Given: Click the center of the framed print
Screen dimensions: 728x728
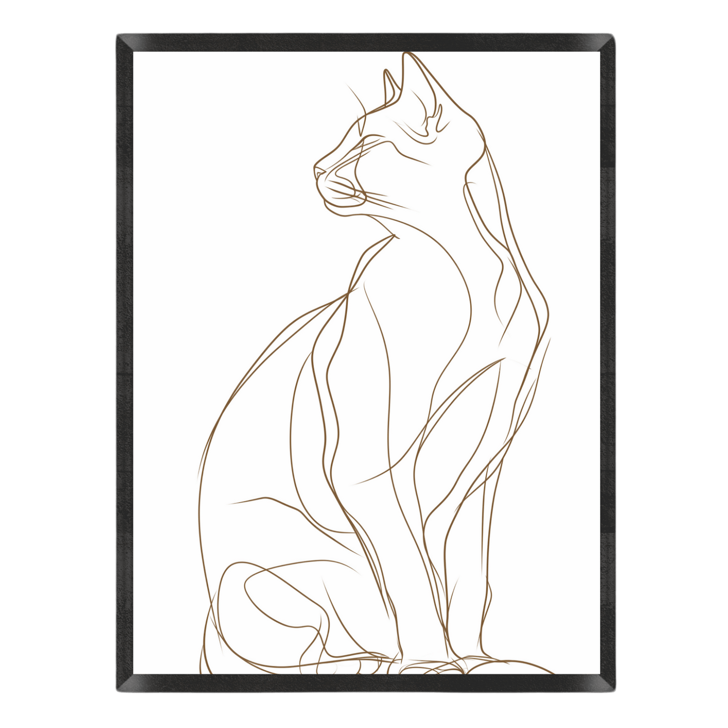Looking at the screenshot, I should [364, 364].
